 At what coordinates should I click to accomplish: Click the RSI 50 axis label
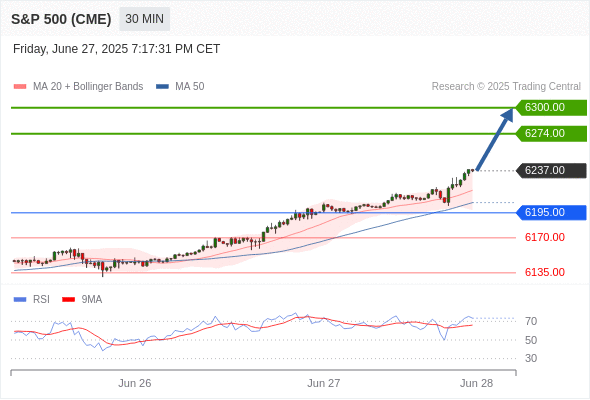[531, 340]
